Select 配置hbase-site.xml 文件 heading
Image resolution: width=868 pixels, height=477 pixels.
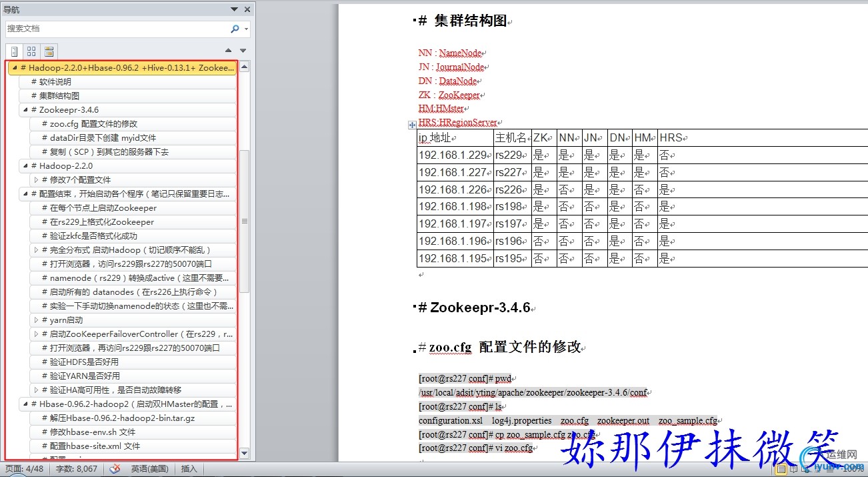click(x=133, y=446)
